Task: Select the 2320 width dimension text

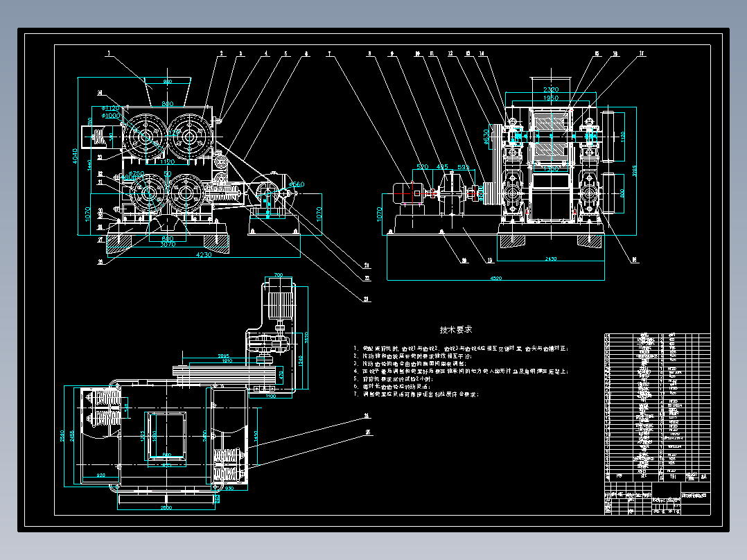Action: point(551,89)
